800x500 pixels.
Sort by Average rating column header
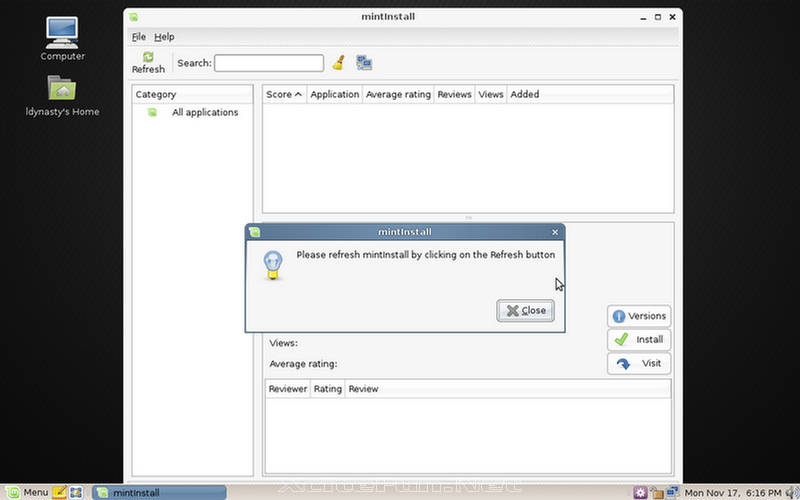398,94
